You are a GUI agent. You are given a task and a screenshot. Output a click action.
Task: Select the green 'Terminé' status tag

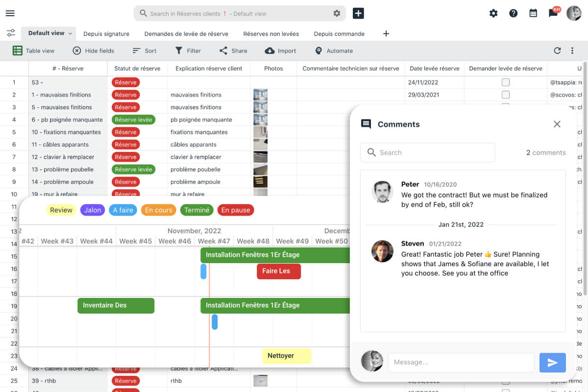196,210
